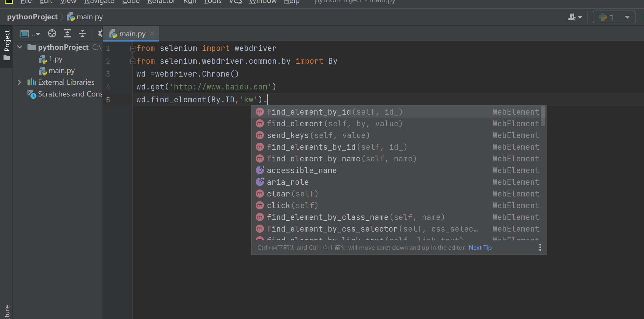Open the run configuration dropdown labeled 1
Image resolution: width=644 pixels, height=319 pixels.
point(614,17)
